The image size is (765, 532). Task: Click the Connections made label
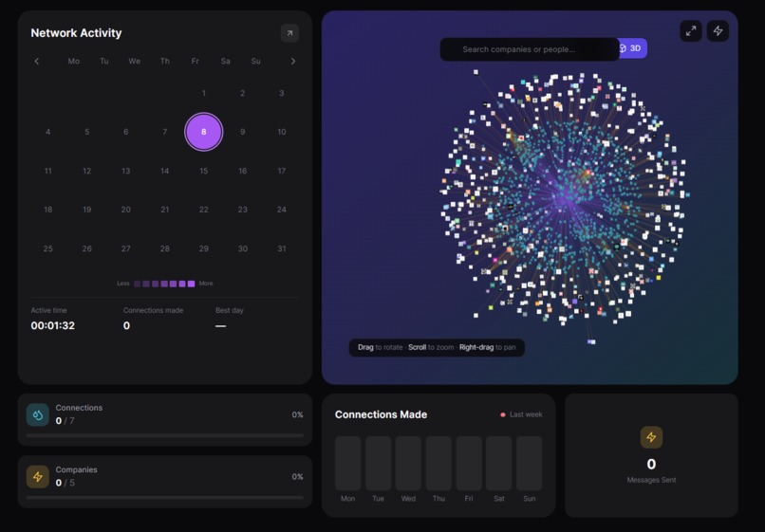tap(153, 310)
